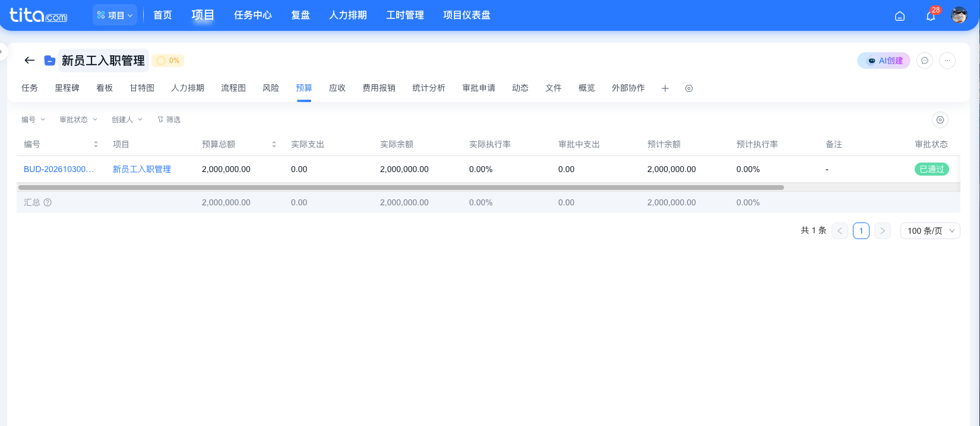
Task: Open budget link BUD-202610300…
Action: (x=59, y=169)
